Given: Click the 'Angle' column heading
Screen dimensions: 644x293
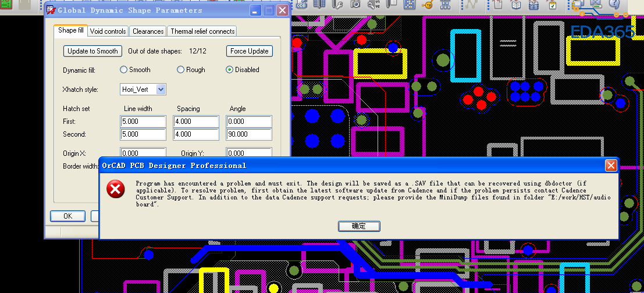Looking at the screenshot, I should coord(237,109).
